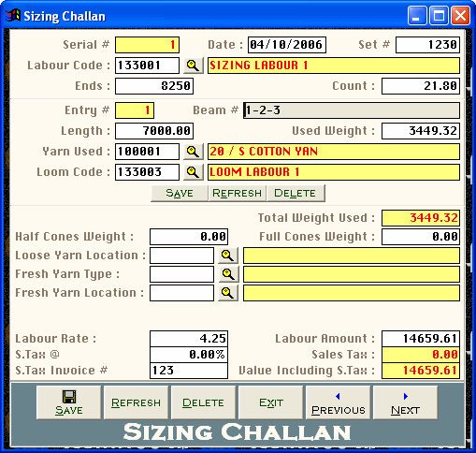476x453 pixels.
Task: Click the entry Refresh button below Loom Code
Action: pyautogui.click(x=238, y=193)
